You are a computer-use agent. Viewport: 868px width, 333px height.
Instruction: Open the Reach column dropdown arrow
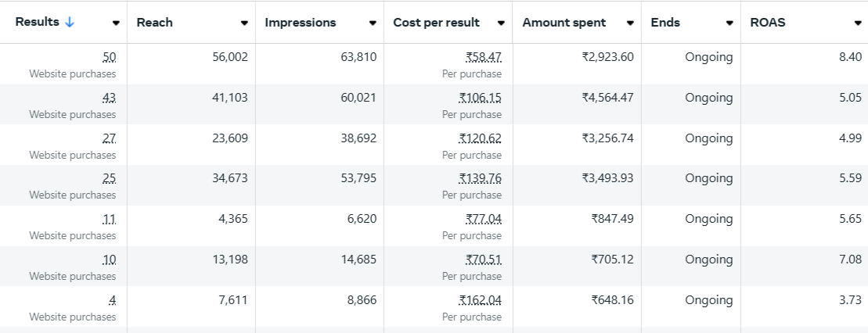pyautogui.click(x=244, y=23)
